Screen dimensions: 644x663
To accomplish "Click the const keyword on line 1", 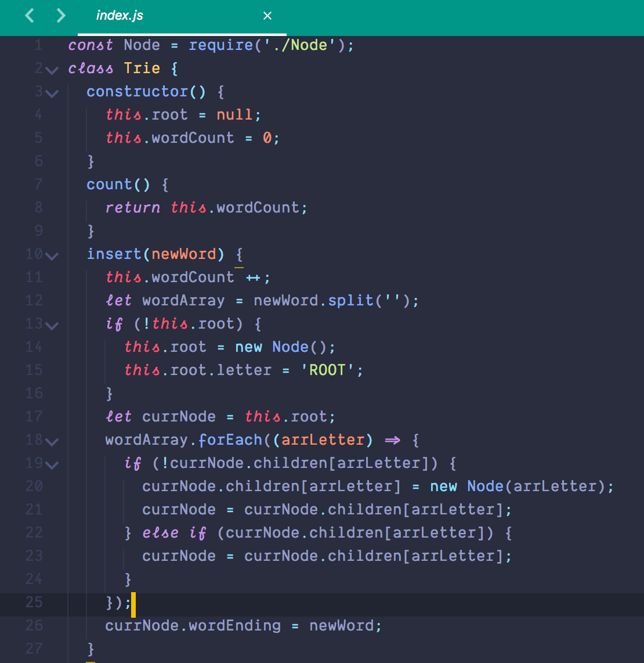I will pos(91,45).
